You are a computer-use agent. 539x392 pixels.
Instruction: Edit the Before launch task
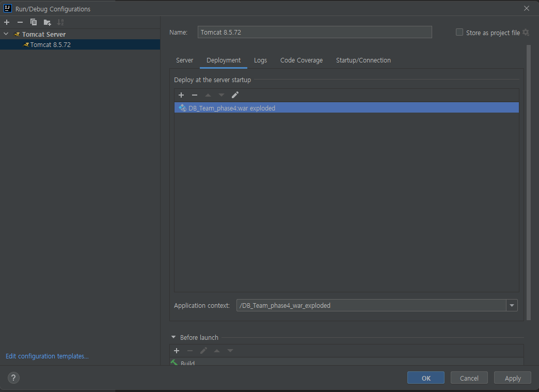(203, 351)
